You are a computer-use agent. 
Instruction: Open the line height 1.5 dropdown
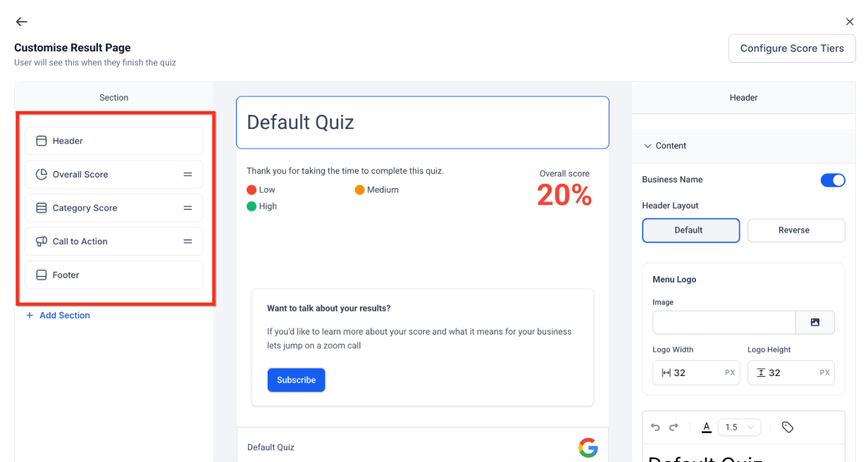pyautogui.click(x=739, y=427)
